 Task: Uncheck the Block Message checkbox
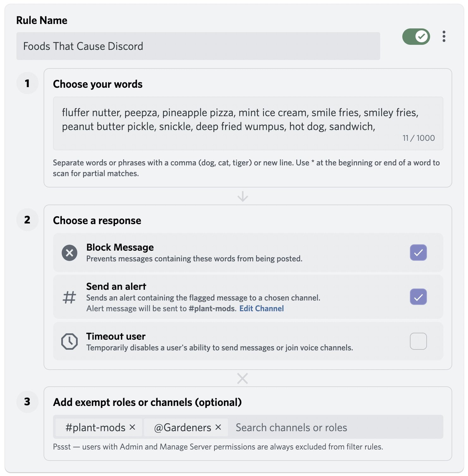coord(418,253)
